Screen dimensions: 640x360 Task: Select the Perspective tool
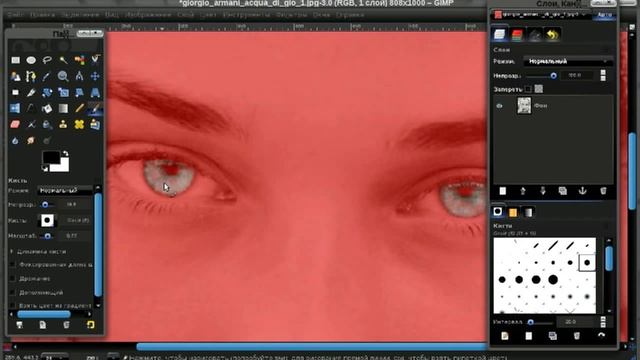pos(95,93)
